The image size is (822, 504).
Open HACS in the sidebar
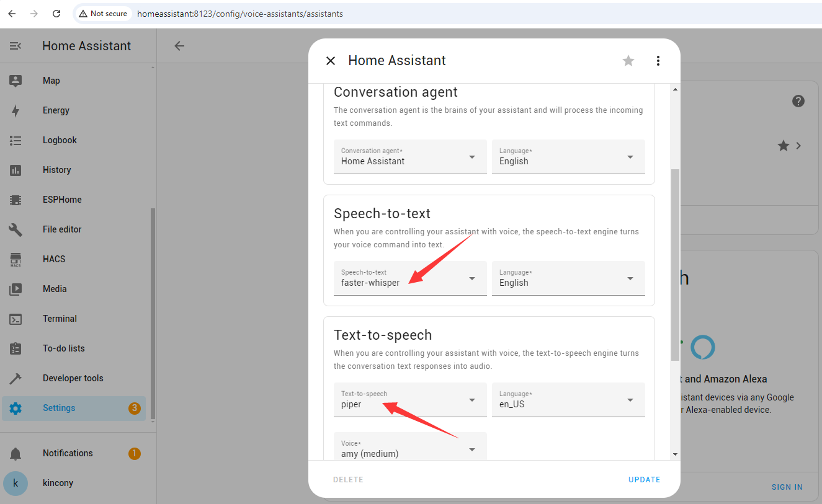click(74, 259)
